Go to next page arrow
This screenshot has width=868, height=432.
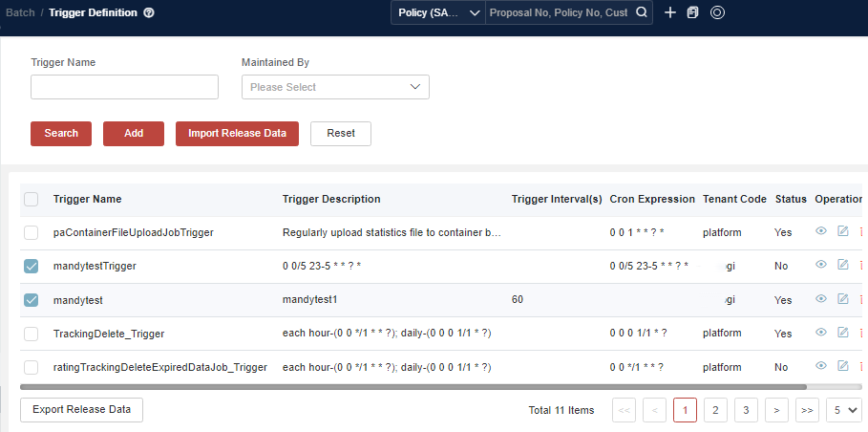point(776,410)
